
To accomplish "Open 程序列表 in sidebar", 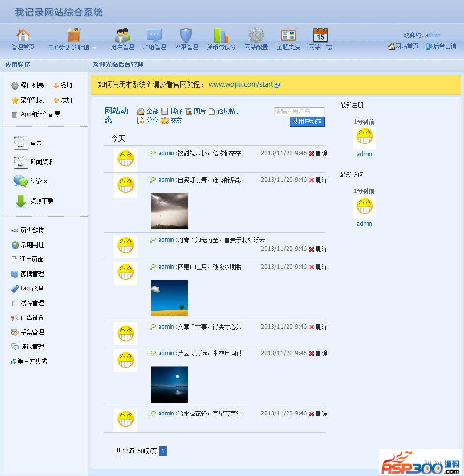I will pyautogui.click(x=28, y=86).
